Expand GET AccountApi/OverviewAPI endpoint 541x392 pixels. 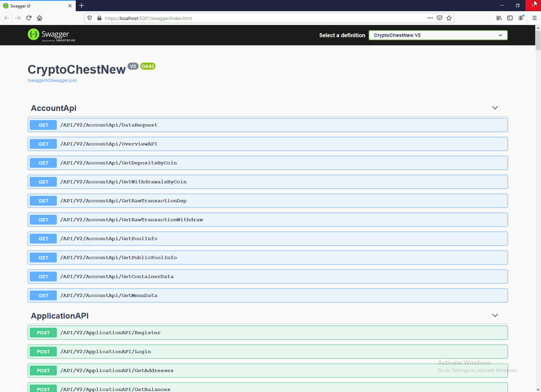(268, 144)
